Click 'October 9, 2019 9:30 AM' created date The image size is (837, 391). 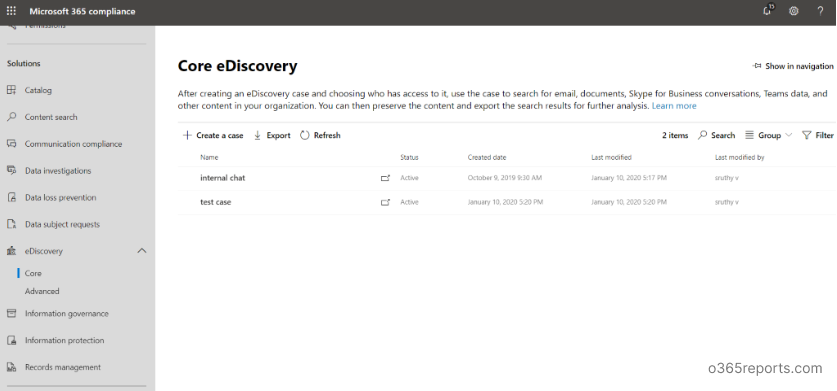click(505, 178)
